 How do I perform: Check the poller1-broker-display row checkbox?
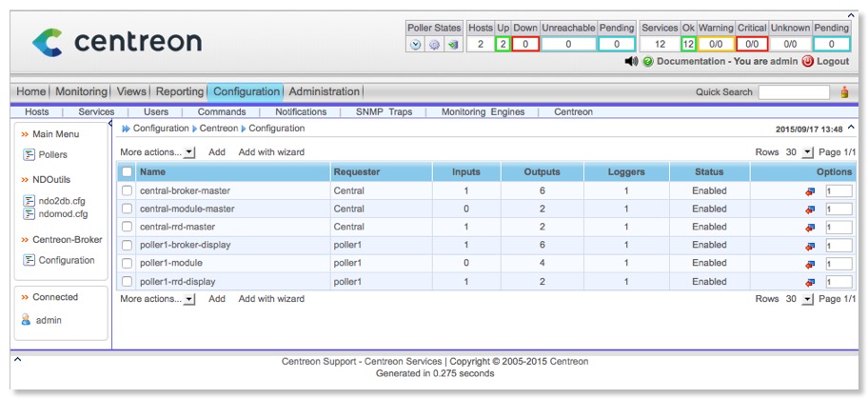point(128,245)
